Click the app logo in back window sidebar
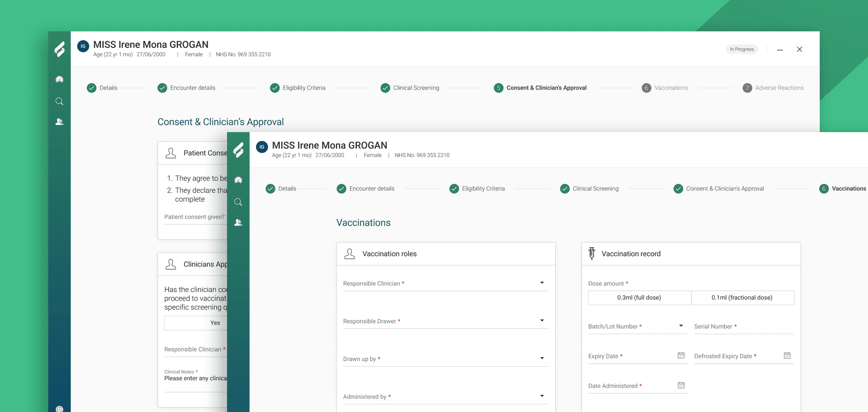Viewport: 868px width, 412px height. pyautogui.click(x=60, y=49)
